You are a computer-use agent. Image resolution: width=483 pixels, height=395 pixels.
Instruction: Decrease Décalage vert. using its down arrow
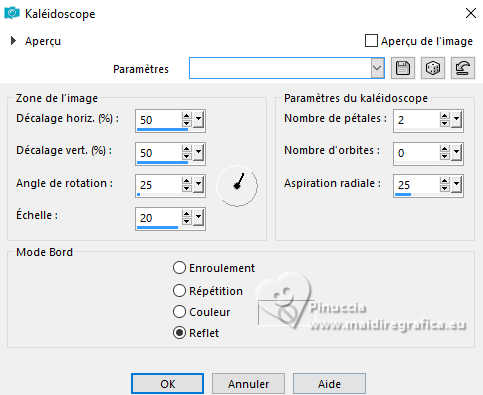tap(187, 156)
